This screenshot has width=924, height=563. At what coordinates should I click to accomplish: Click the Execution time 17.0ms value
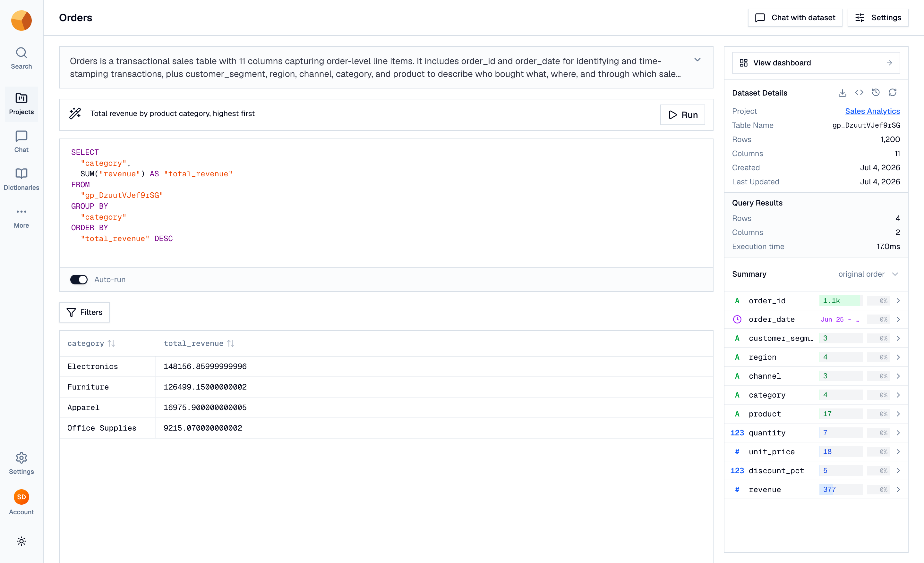point(888,247)
